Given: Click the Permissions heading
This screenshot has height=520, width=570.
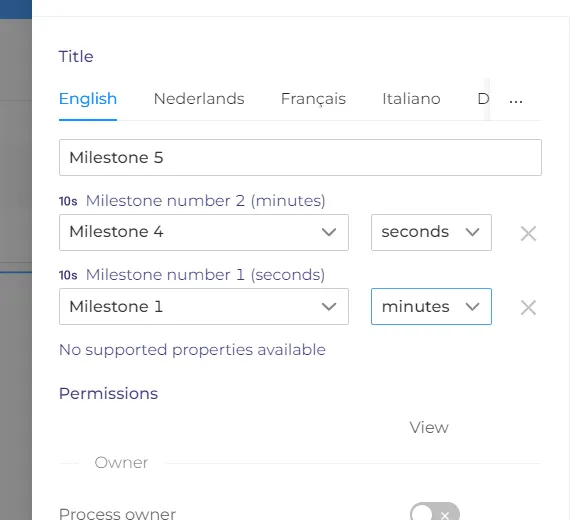Looking at the screenshot, I should click(108, 393).
